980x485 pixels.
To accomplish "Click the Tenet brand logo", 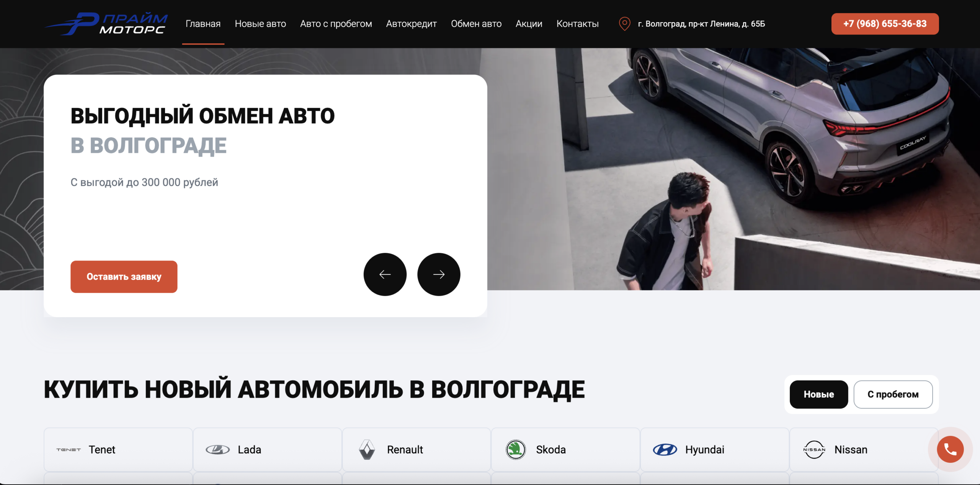I will (x=69, y=450).
